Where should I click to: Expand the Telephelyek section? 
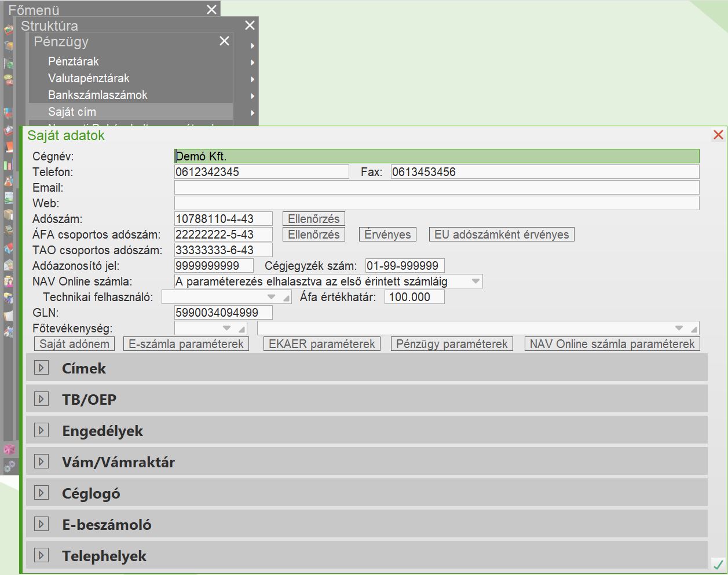pyautogui.click(x=41, y=555)
